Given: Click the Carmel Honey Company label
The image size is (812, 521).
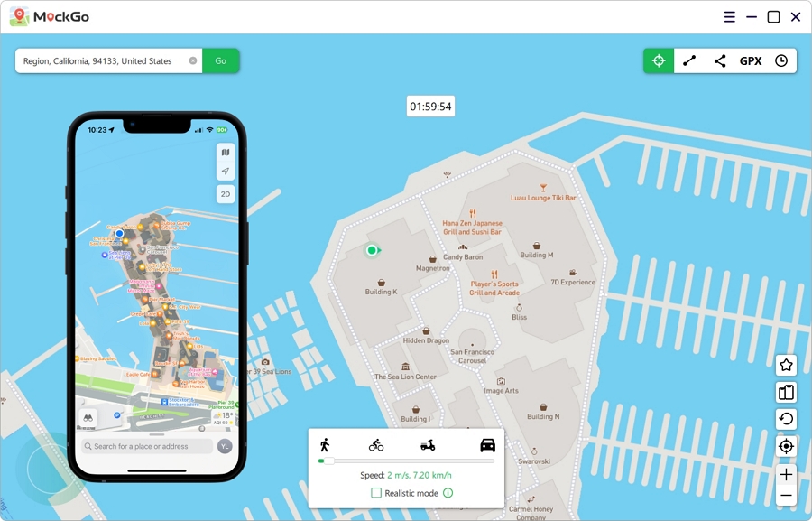Looking at the screenshot, I should pos(531,513).
